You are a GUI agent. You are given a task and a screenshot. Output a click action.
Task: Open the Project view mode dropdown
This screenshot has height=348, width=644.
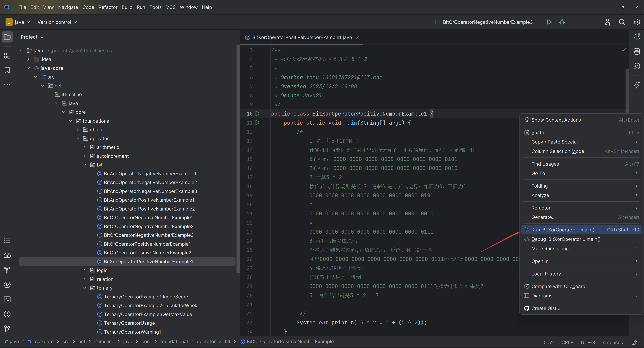pos(32,37)
